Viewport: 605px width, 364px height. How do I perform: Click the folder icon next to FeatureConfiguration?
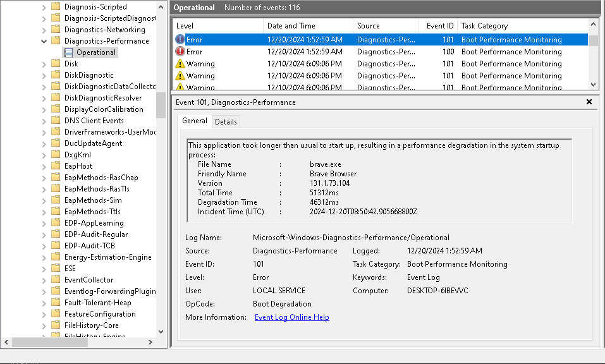[56, 313]
